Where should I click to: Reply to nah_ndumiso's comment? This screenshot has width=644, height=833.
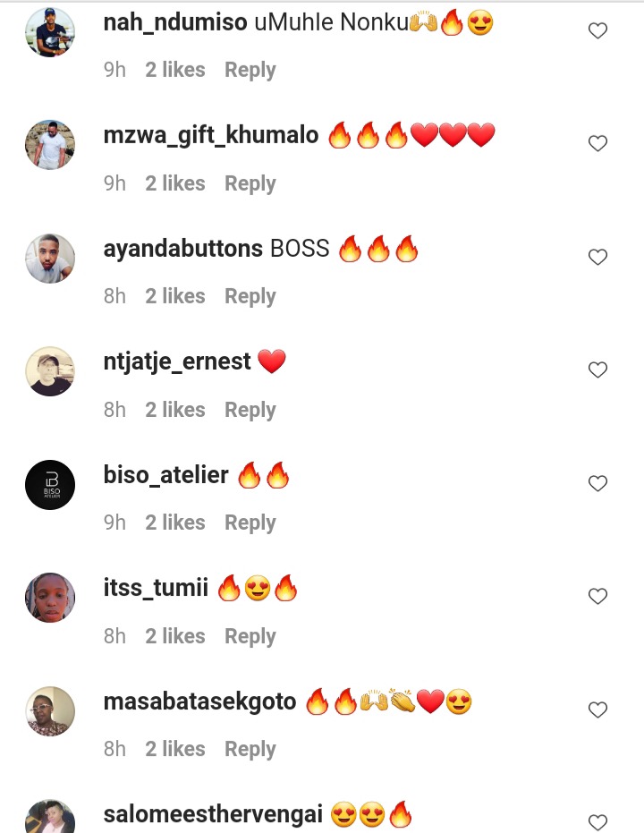(x=250, y=70)
